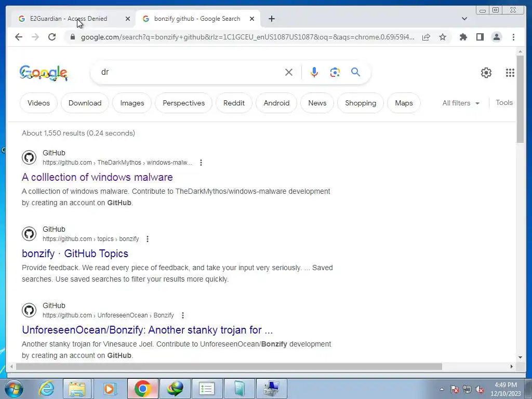Screen dimensions: 532x399
Task: Select the Perspectives filter
Action: pyautogui.click(x=183, y=103)
